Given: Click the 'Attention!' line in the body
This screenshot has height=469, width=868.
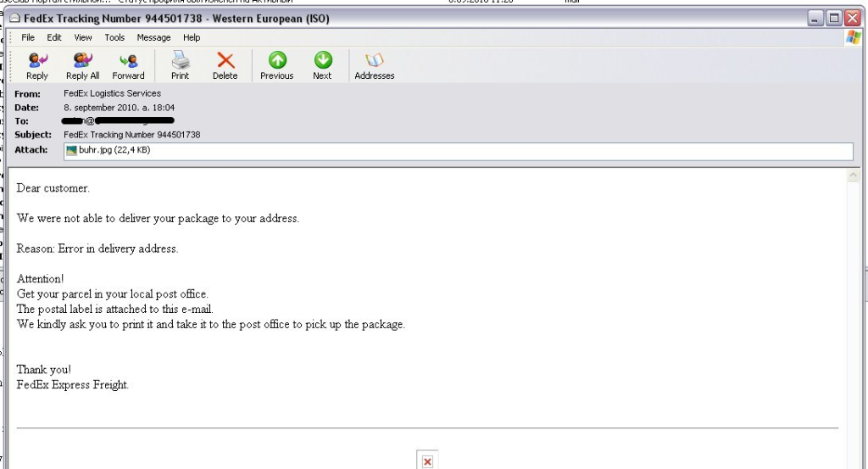Looking at the screenshot, I should coord(40,278).
